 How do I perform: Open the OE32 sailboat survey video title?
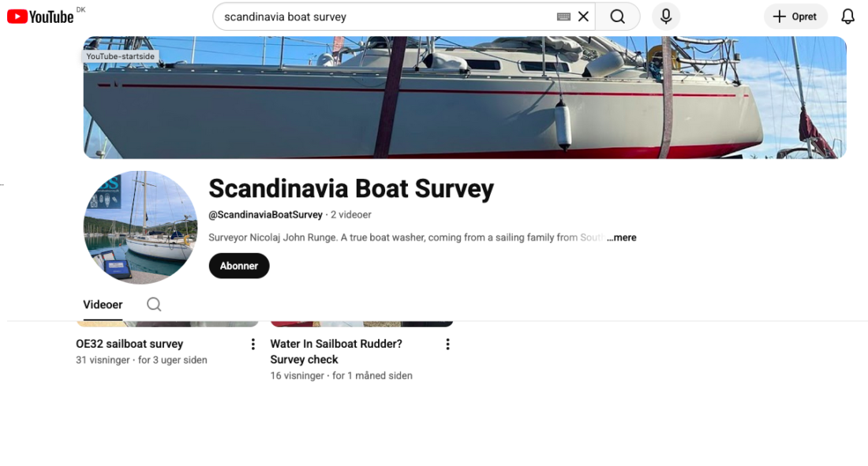(129, 344)
